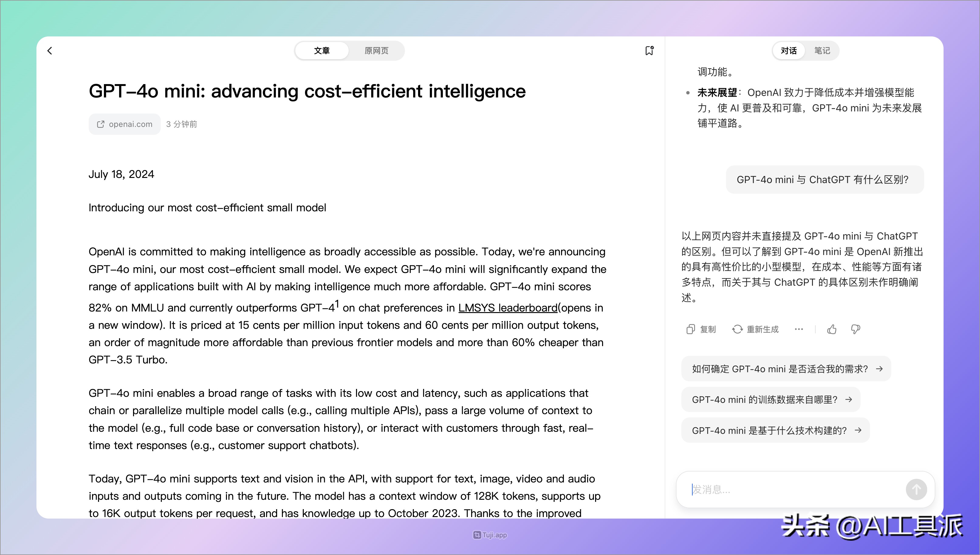
Task: Click the back arrow icon
Action: coord(50,51)
